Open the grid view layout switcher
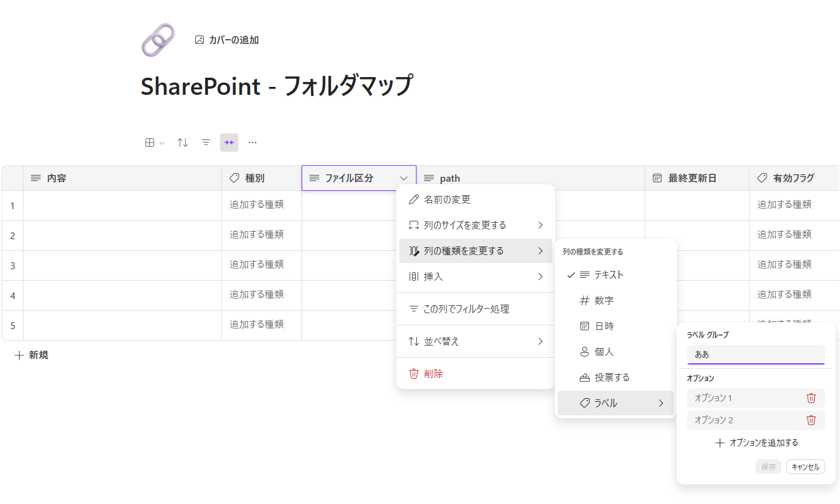 (x=154, y=143)
